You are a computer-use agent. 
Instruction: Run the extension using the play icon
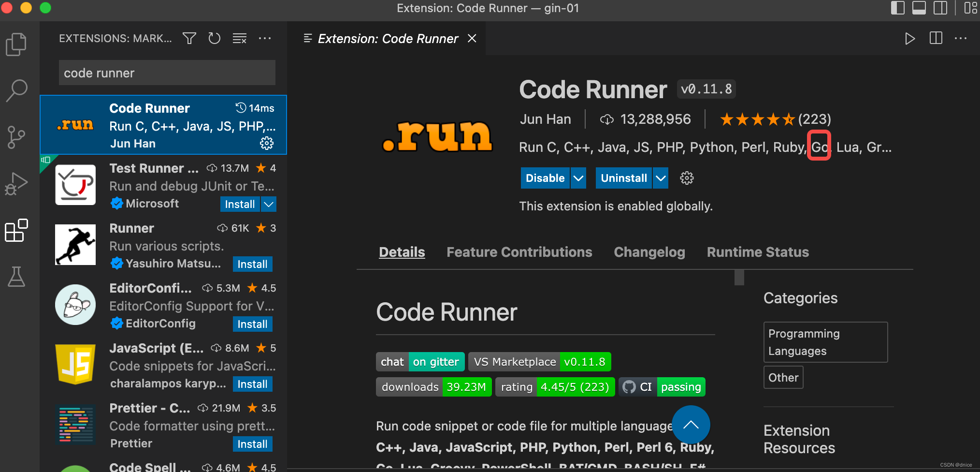[910, 39]
